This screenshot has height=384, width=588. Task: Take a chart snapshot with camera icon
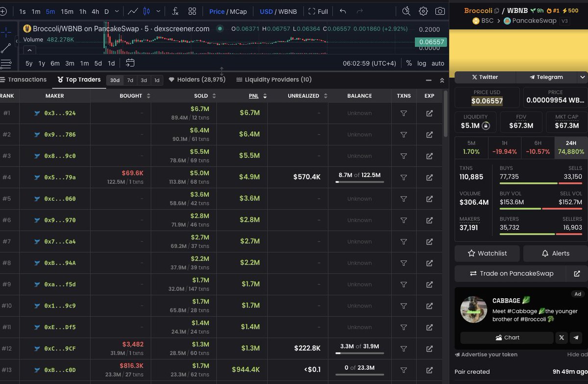(440, 11)
